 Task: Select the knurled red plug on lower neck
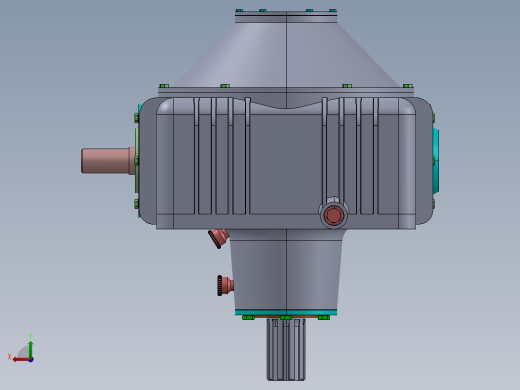(225, 285)
